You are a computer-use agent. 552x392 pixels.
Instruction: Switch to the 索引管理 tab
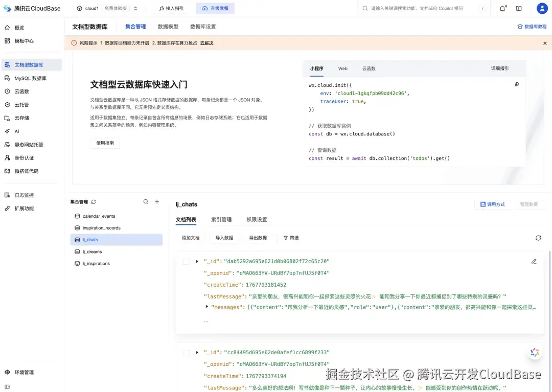click(221, 219)
